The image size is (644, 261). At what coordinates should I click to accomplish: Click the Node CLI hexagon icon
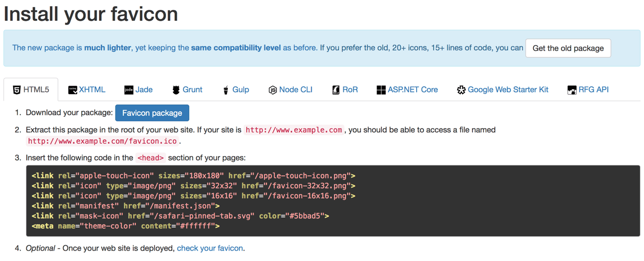pos(272,90)
